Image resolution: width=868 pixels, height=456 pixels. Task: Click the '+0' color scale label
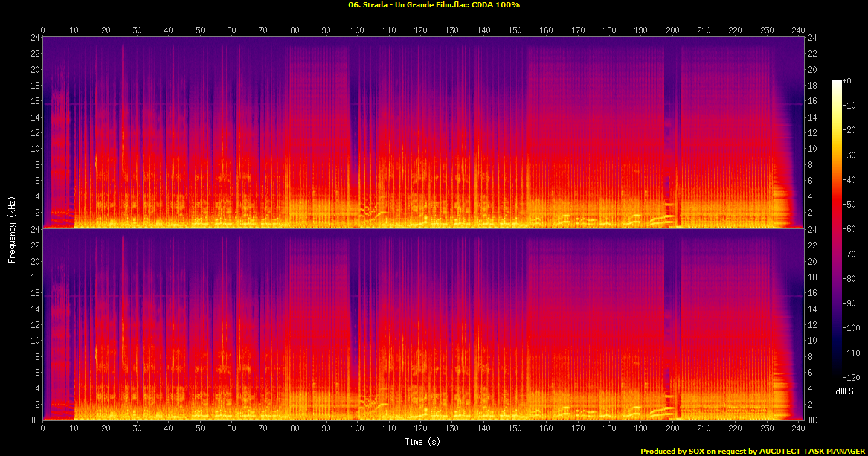pyautogui.click(x=846, y=81)
